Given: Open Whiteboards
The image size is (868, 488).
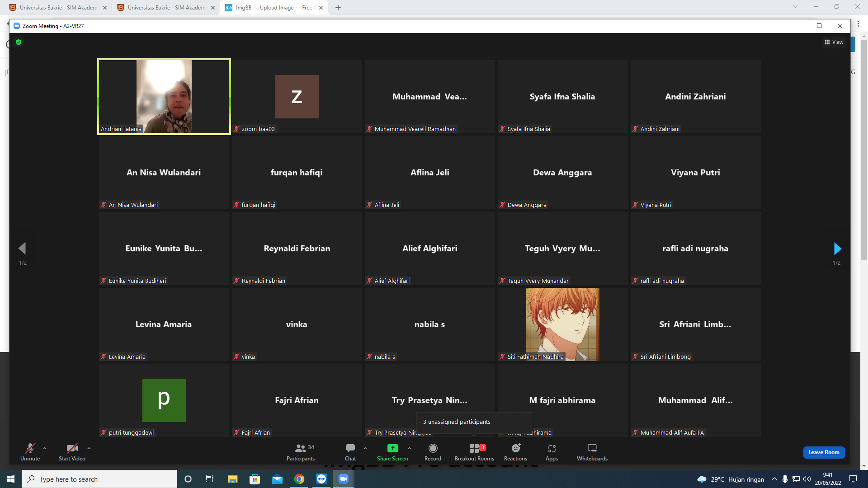Looking at the screenshot, I should (592, 452).
